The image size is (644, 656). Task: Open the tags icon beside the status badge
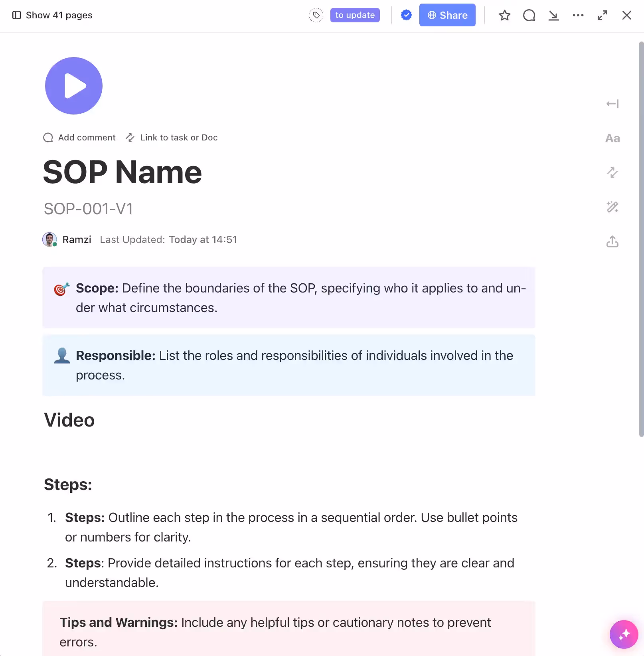pos(316,15)
